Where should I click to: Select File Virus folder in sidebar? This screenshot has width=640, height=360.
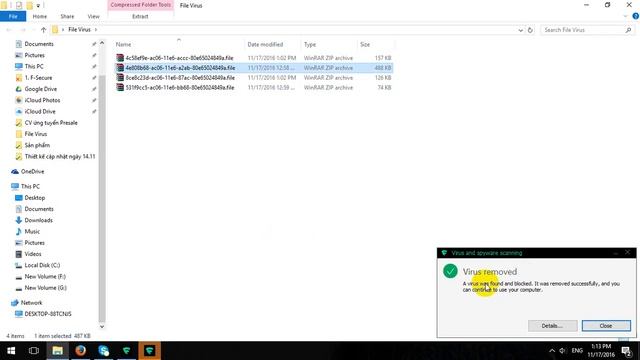pyautogui.click(x=36, y=134)
